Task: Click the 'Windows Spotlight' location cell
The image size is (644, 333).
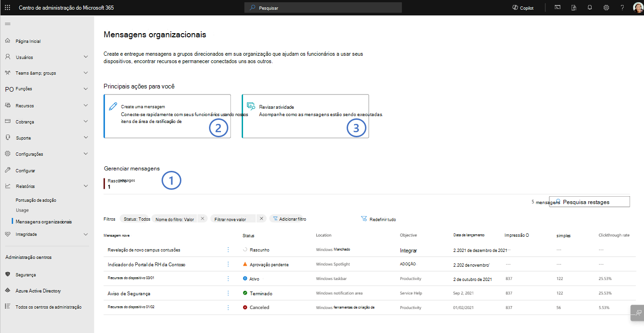Action: click(x=333, y=264)
